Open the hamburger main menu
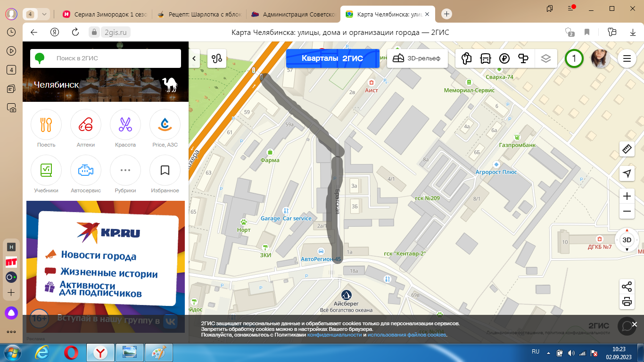The image size is (644, 362). tap(627, 58)
